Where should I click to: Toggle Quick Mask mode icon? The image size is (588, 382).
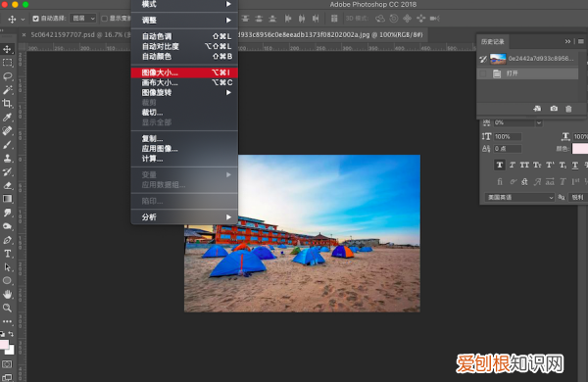(x=7, y=364)
